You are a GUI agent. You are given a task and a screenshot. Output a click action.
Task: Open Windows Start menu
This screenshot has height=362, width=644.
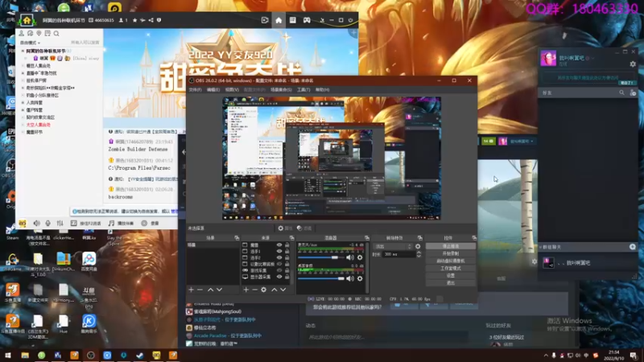(x=8, y=356)
